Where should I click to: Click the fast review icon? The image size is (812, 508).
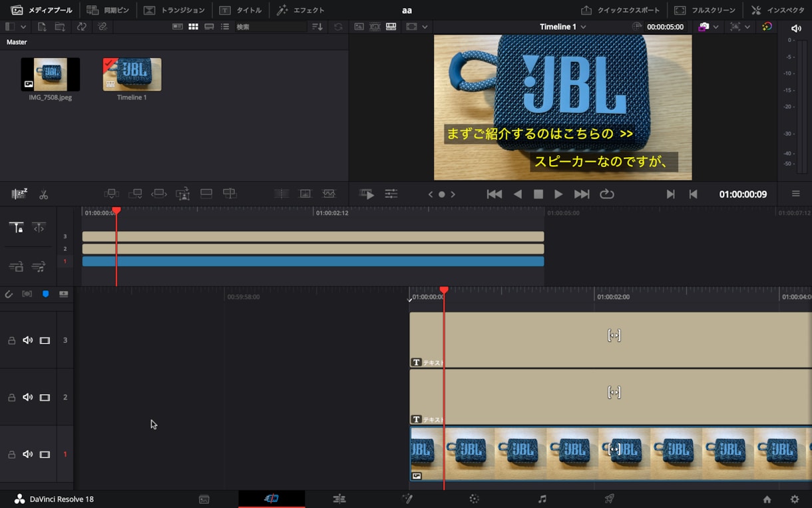(x=367, y=194)
